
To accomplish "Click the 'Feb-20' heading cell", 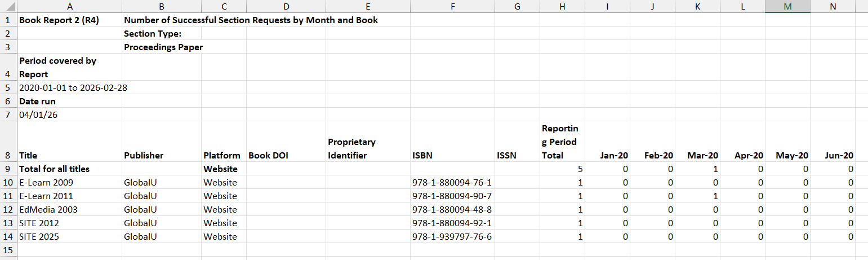I will (652, 142).
